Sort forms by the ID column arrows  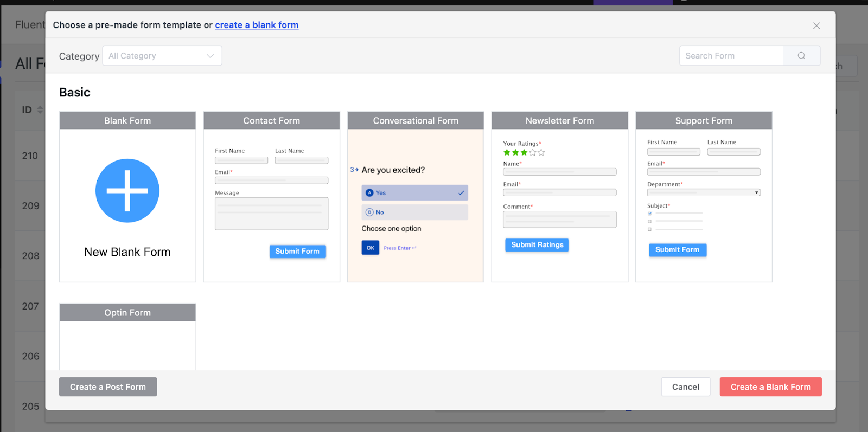(x=40, y=110)
